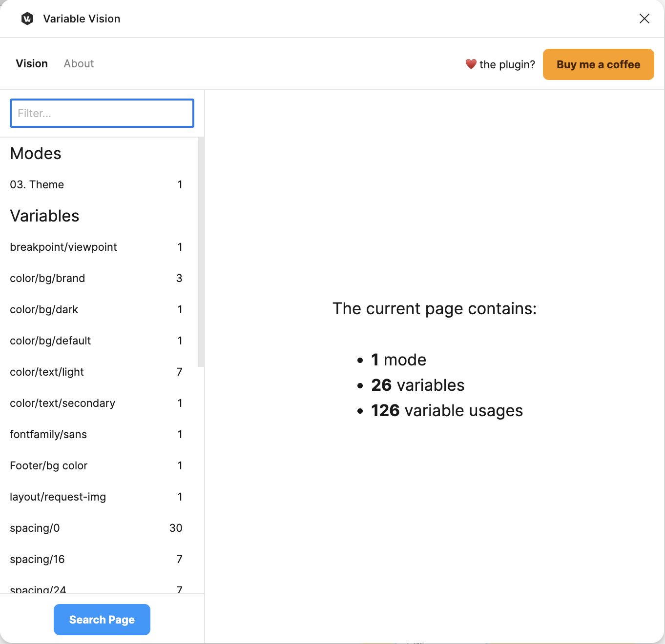Click the Search Page button
665x644 pixels.
tap(102, 620)
